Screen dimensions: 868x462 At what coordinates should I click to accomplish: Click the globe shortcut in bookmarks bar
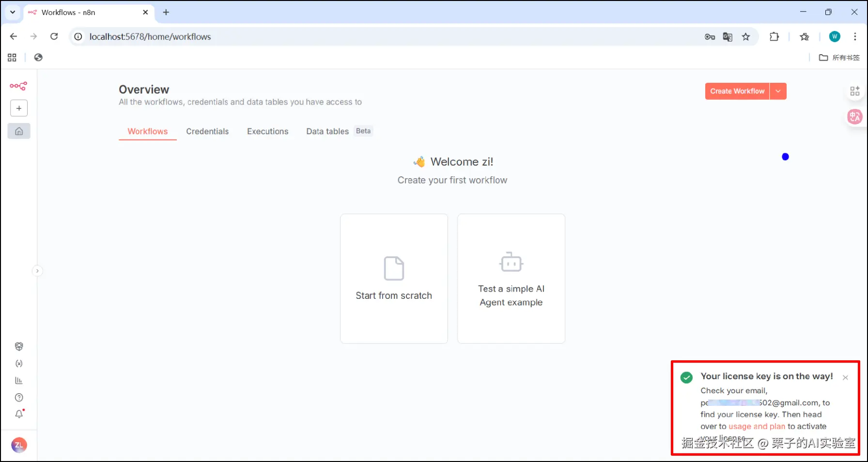38,58
